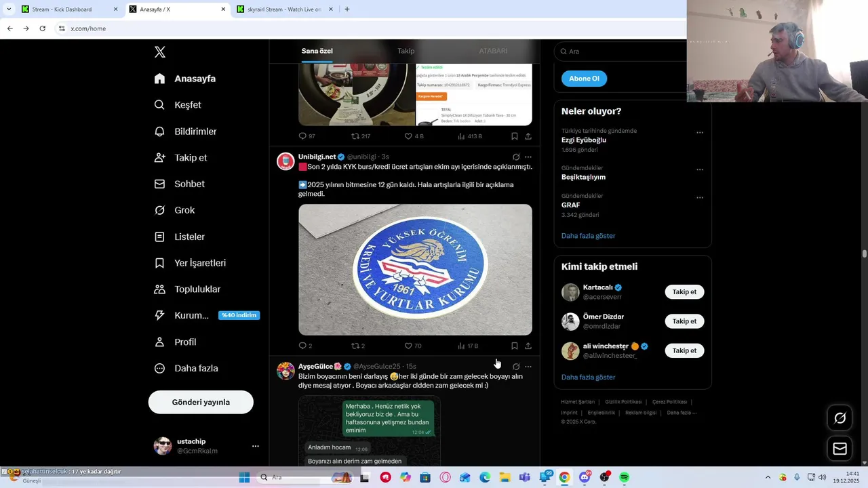Image resolution: width=868 pixels, height=488 pixels.
Task: Reply to top post with 97 replies
Action: (307, 136)
